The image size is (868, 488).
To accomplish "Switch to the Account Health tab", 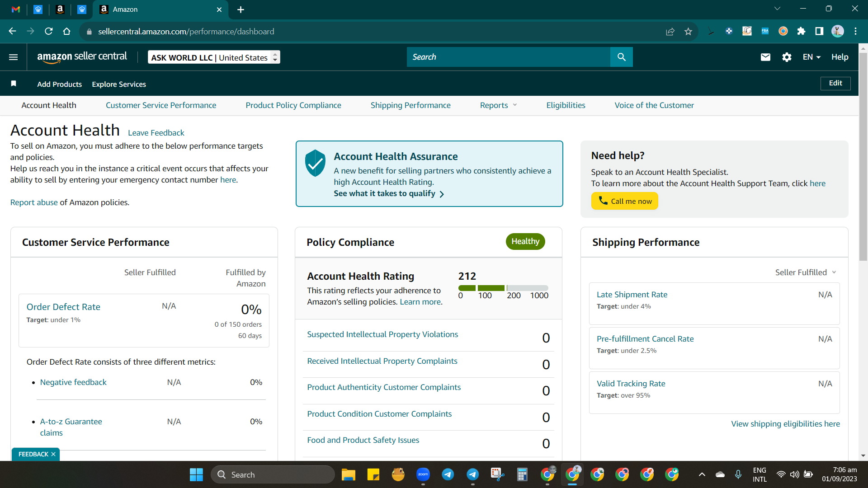I will coord(49,105).
